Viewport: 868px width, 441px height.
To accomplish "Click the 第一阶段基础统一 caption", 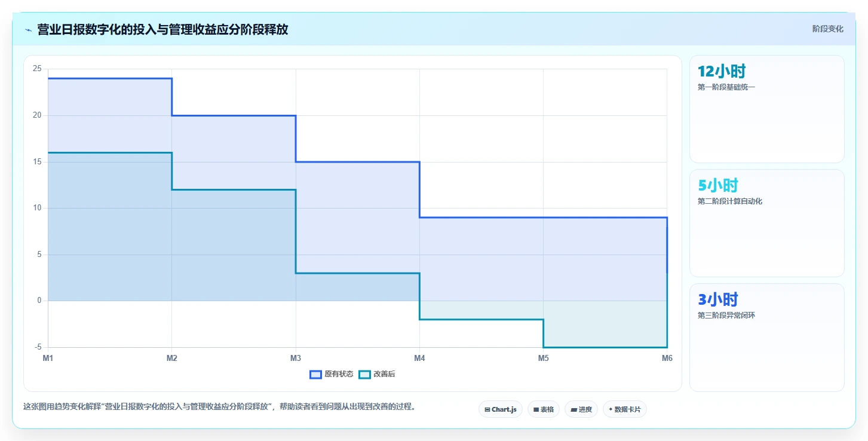I will tap(726, 87).
